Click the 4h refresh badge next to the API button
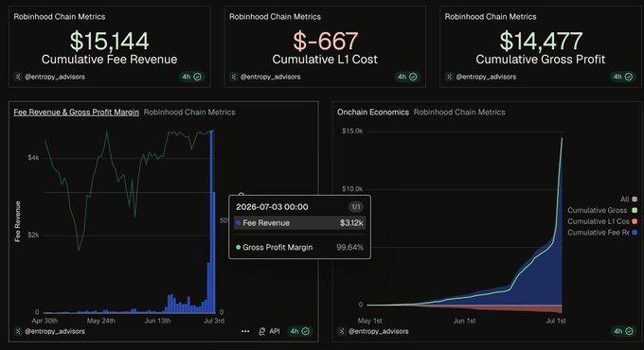 click(x=300, y=331)
